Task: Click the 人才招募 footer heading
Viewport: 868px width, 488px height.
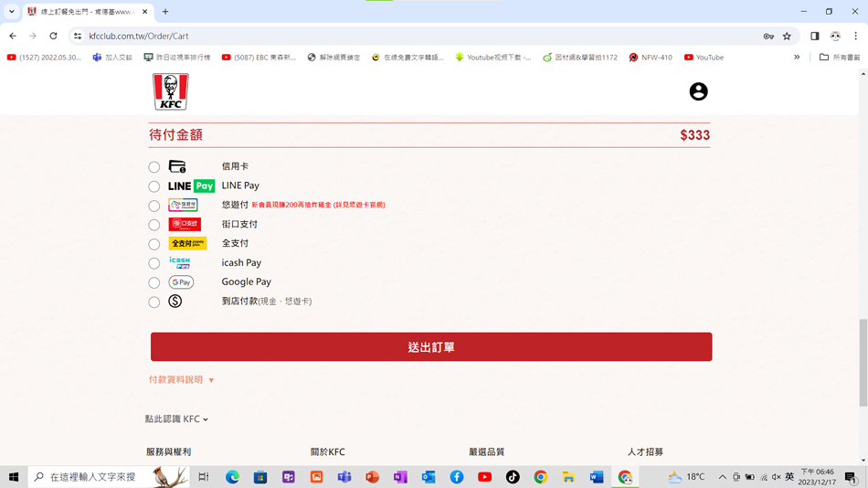Action: point(645,452)
